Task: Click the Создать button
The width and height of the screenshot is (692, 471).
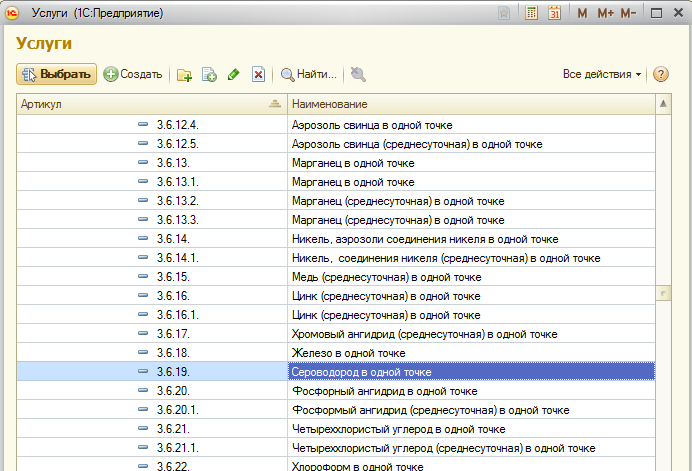Action: click(x=132, y=74)
